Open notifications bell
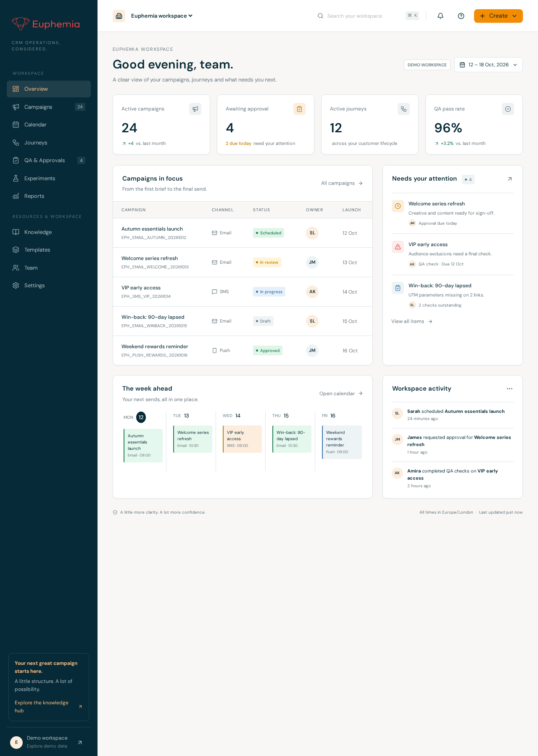The image size is (538, 756). coord(440,16)
